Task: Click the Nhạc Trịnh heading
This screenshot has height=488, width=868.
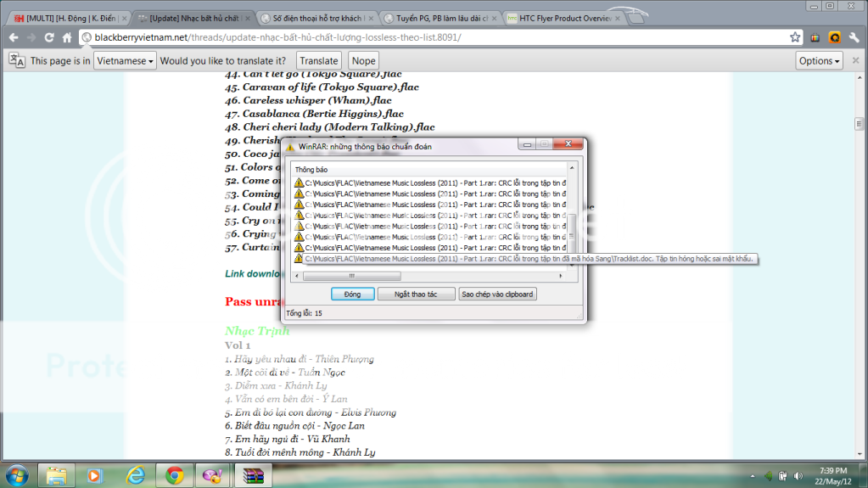Action: 257,331
